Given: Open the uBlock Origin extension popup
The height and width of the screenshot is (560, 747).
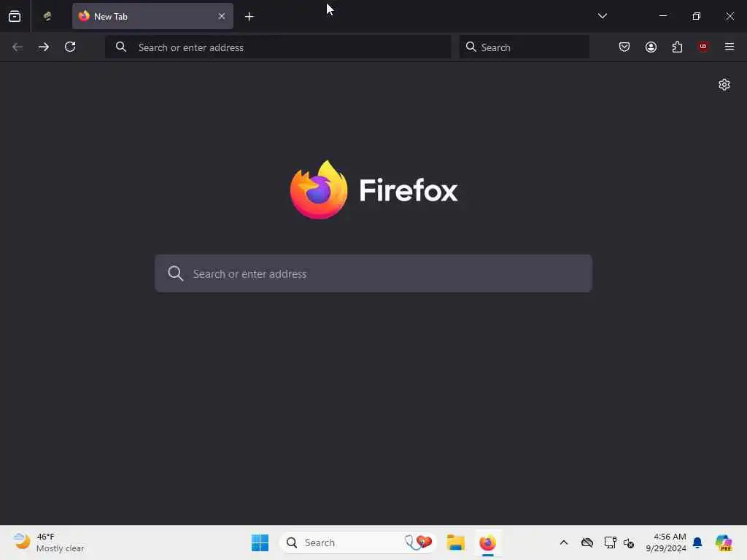Looking at the screenshot, I should tap(703, 47).
